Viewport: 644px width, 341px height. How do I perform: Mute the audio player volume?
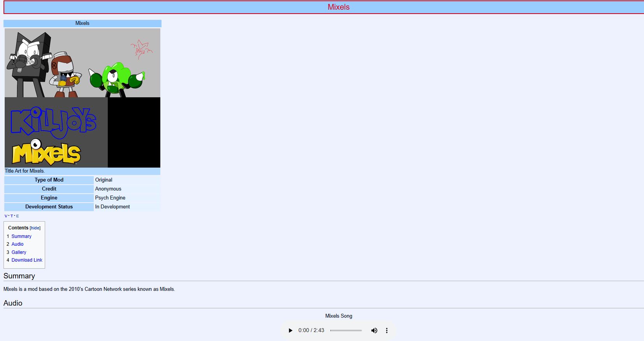pyautogui.click(x=374, y=331)
